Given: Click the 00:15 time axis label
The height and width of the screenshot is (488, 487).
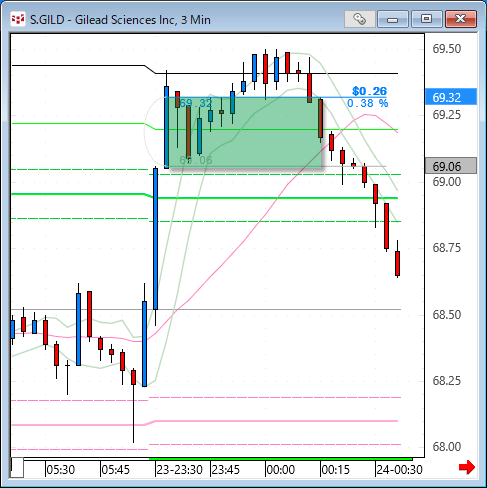Looking at the screenshot, I should click(336, 470).
